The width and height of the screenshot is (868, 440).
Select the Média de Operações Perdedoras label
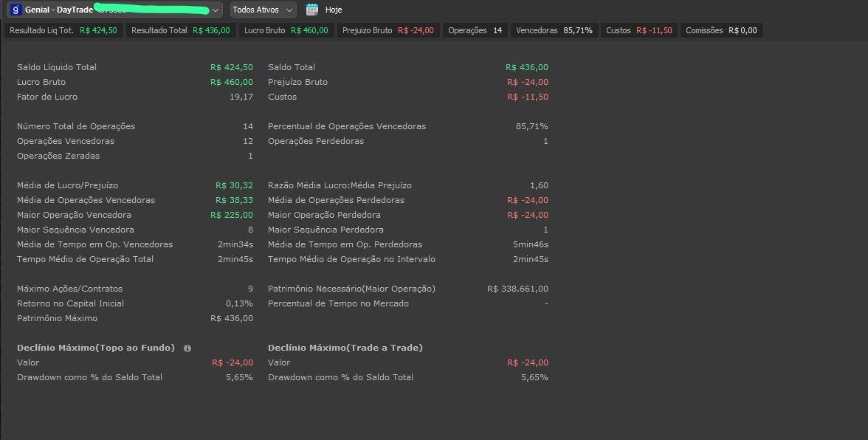(x=337, y=200)
